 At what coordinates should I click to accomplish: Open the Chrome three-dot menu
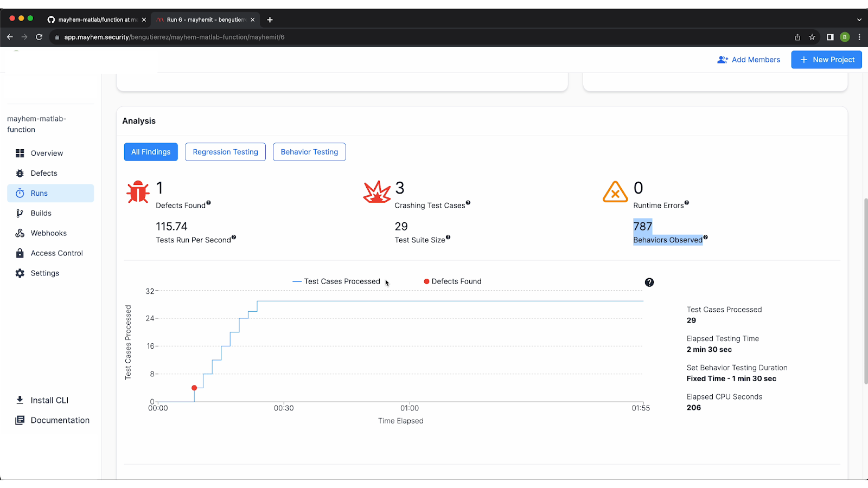[859, 37]
